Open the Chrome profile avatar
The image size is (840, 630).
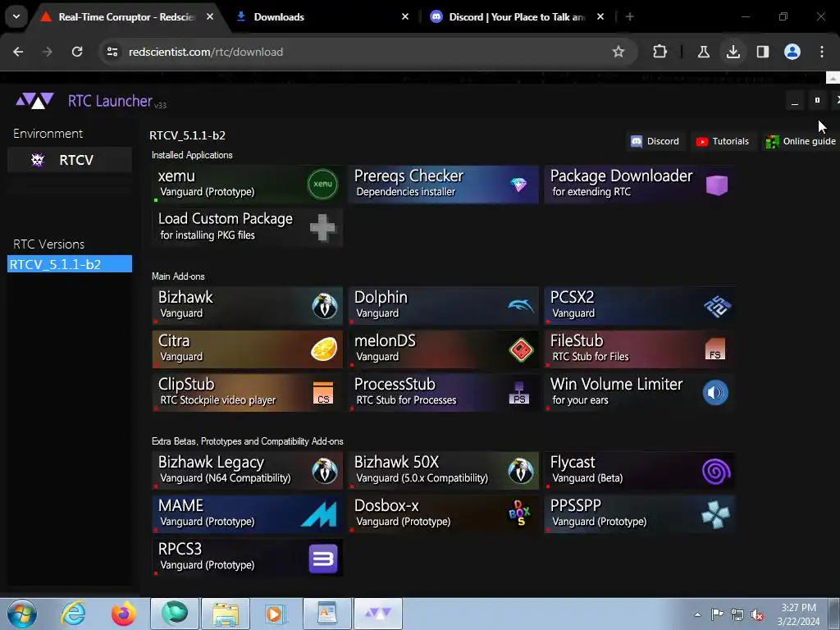coord(792,52)
